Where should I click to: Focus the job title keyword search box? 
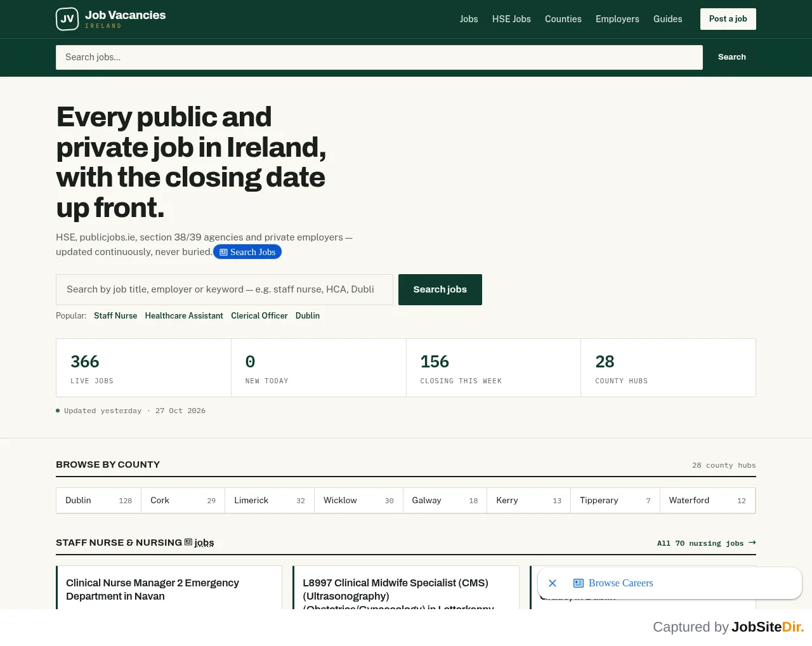[x=225, y=289]
